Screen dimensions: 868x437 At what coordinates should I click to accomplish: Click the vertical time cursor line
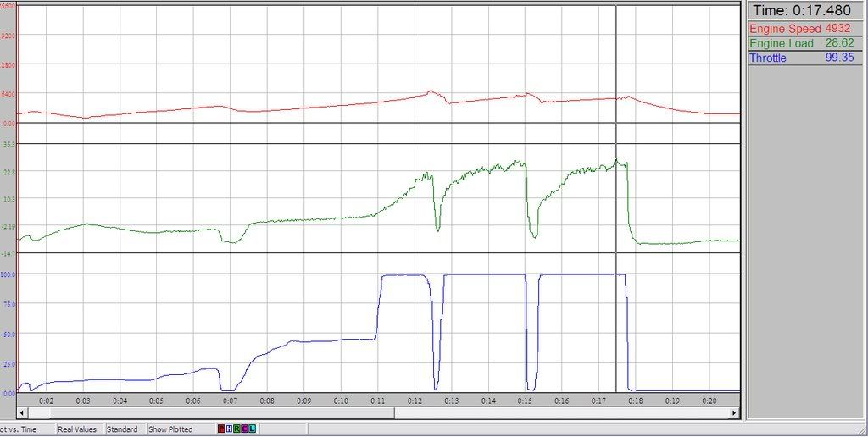pos(616,199)
